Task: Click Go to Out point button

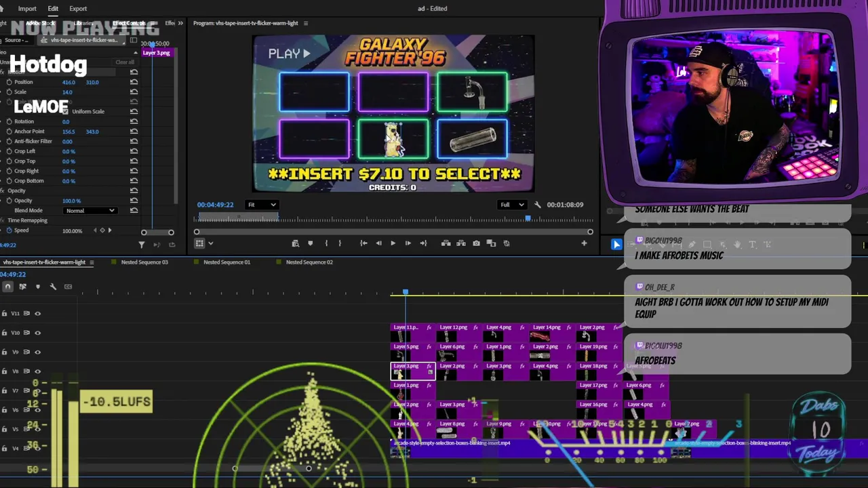Action: (x=423, y=243)
